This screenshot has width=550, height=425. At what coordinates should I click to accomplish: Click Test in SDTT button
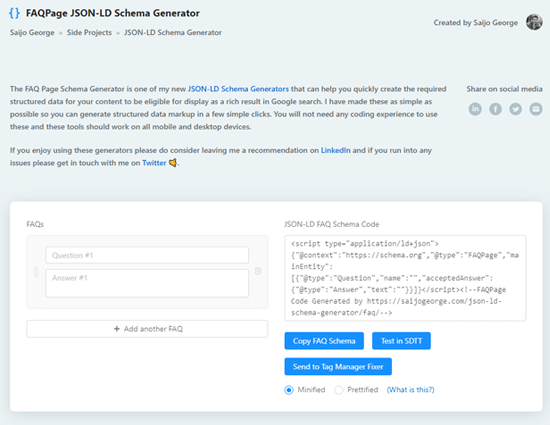401,341
